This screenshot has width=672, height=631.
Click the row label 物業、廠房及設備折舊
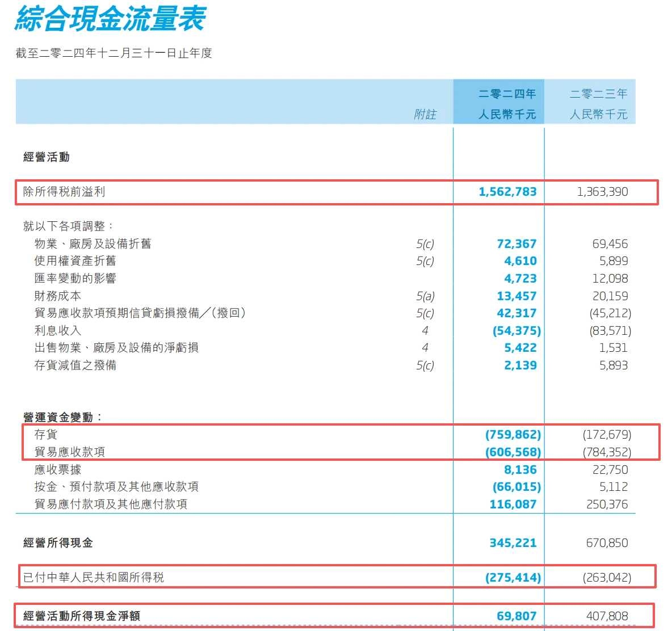[93, 244]
